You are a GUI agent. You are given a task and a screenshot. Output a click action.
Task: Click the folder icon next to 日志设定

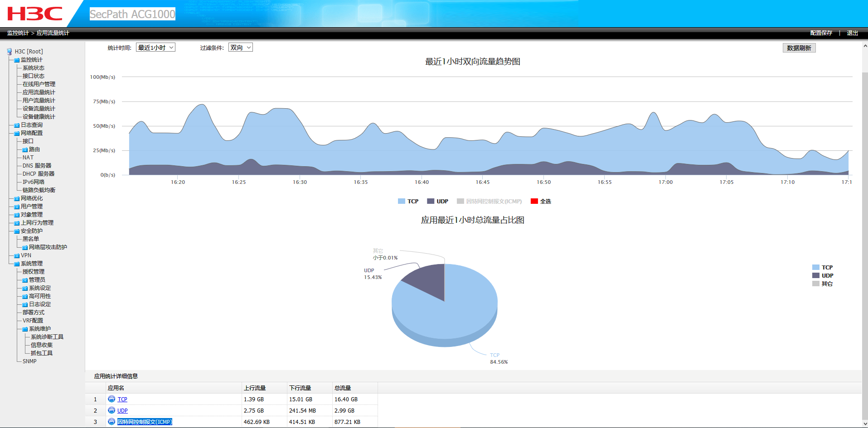[25, 305]
